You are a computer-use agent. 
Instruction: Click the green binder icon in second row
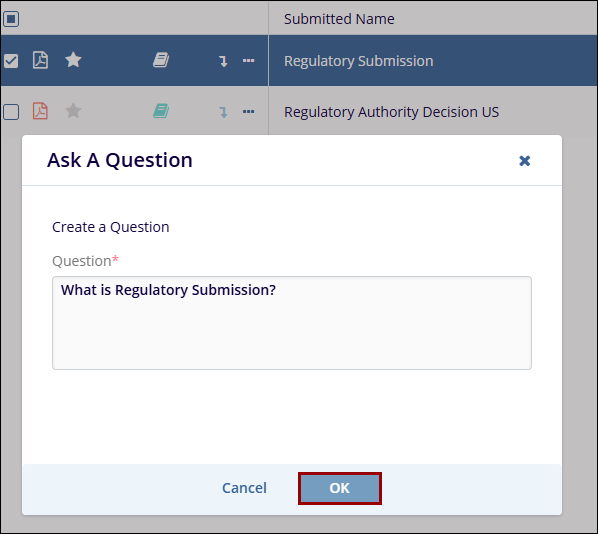pos(161,111)
